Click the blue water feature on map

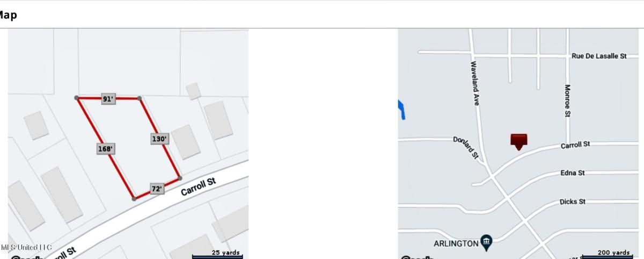point(401,110)
